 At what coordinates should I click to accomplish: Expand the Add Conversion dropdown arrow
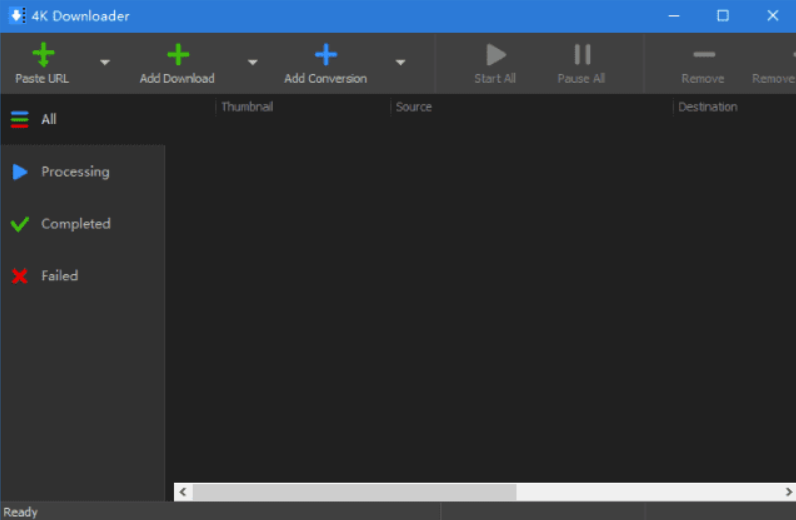[x=400, y=62]
